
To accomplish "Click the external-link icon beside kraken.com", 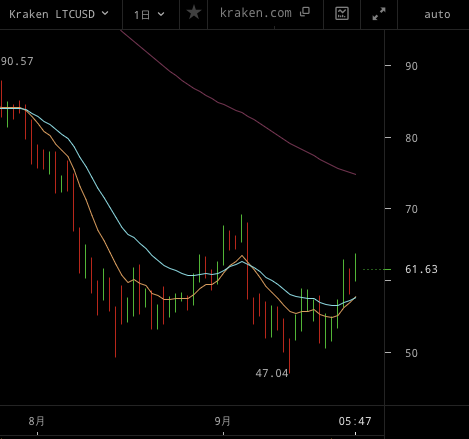I will coord(305,12).
